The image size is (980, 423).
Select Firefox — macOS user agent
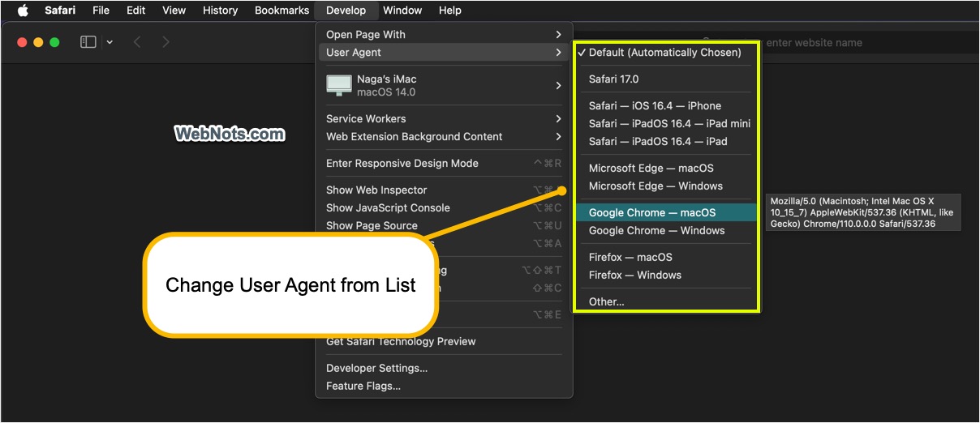click(x=666, y=257)
